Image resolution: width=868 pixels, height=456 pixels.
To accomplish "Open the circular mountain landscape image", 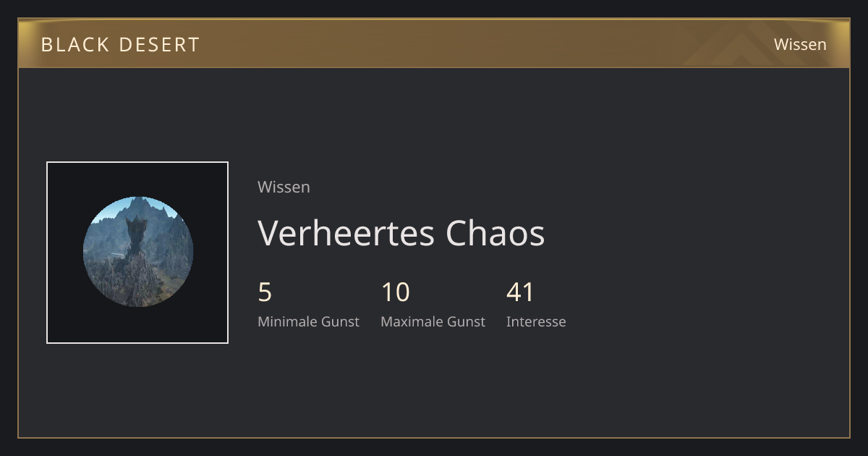I will (137, 252).
